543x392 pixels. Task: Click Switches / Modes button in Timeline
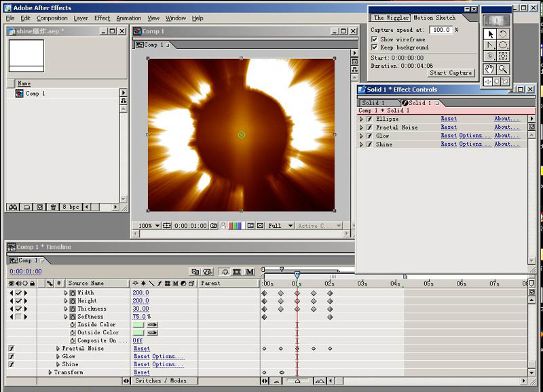[x=161, y=380]
